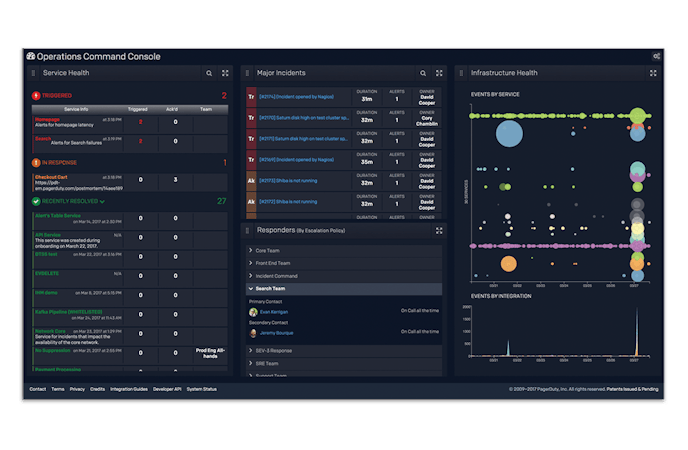Viewport: 688px width, 450px height.
Task: Click the Contact footer link
Action: [38, 389]
